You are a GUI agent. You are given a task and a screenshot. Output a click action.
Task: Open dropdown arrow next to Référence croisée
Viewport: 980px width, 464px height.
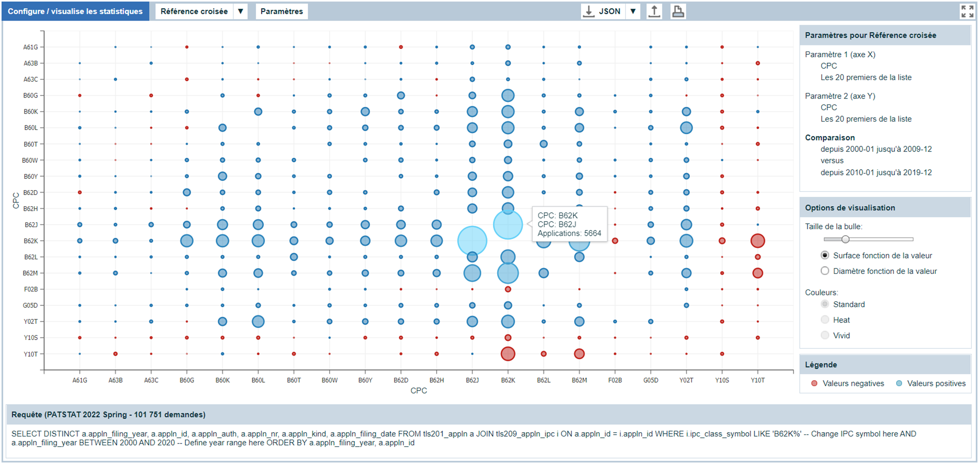[x=241, y=11]
